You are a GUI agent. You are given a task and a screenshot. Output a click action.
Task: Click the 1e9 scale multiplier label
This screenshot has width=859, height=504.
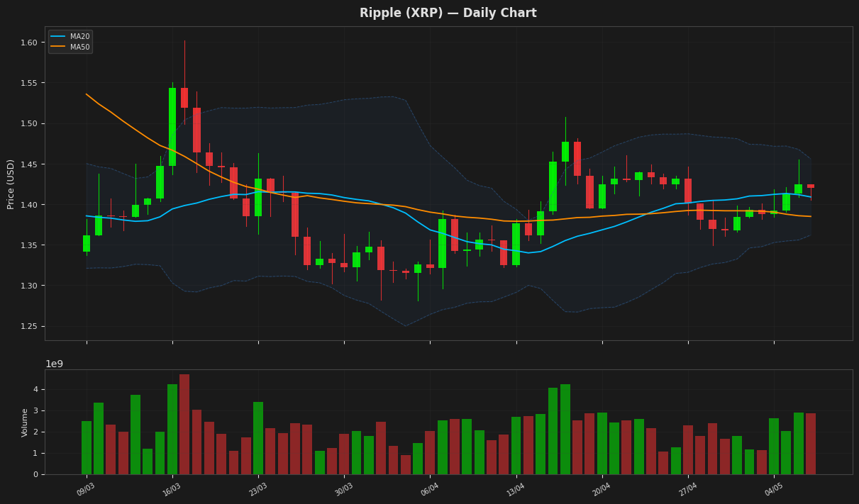(54, 364)
